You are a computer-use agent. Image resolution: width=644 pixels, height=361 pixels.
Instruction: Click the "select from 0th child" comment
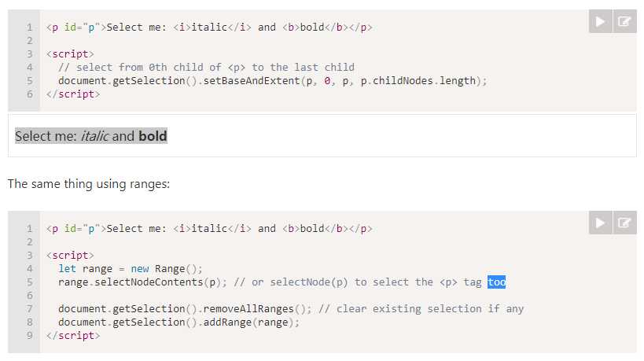(206, 68)
